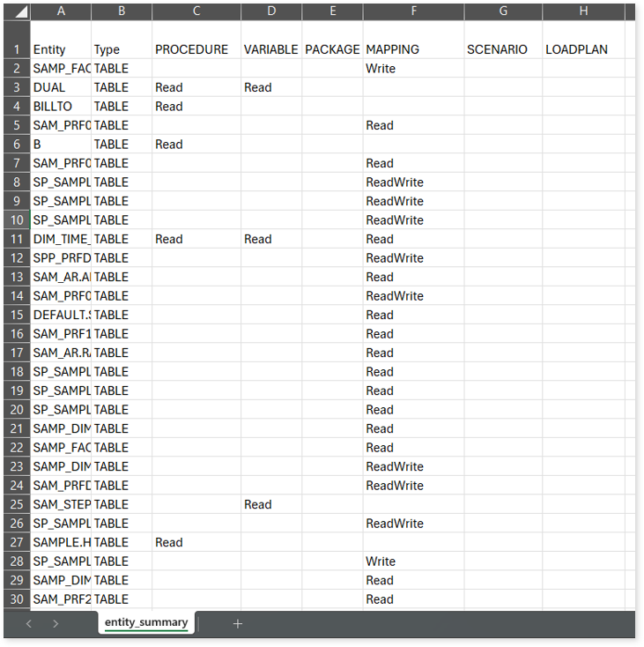Add a new sheet with the plus button
Image resolution: width=644 pixels, height=647 pixels.
[237, 623]
